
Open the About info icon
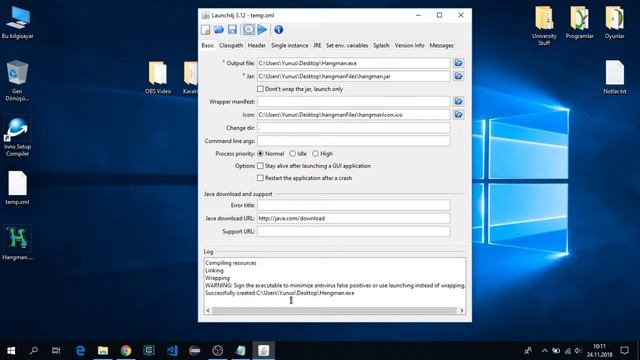tap(278, 29)
